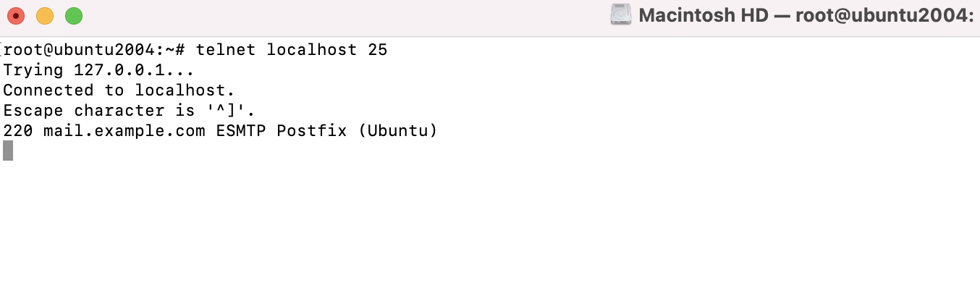
Task: Minimize the terminal with the yellow button
Action: (44, 15)
